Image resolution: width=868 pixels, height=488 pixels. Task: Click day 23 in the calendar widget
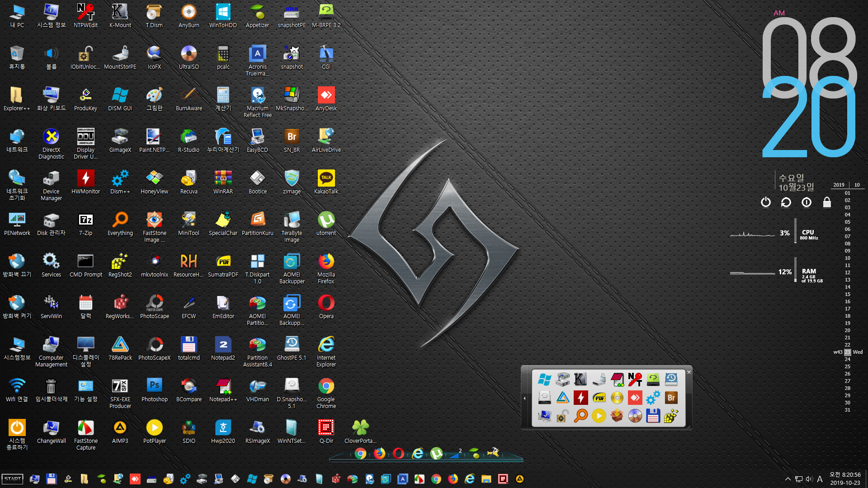pos(848,352)
